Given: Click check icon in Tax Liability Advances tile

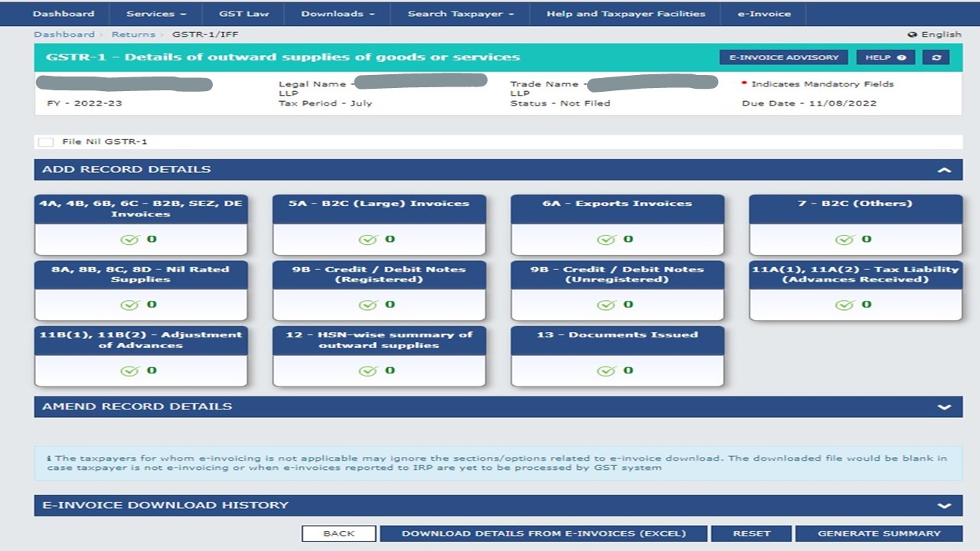Looking at the screenshot, I should click(844, 305).
